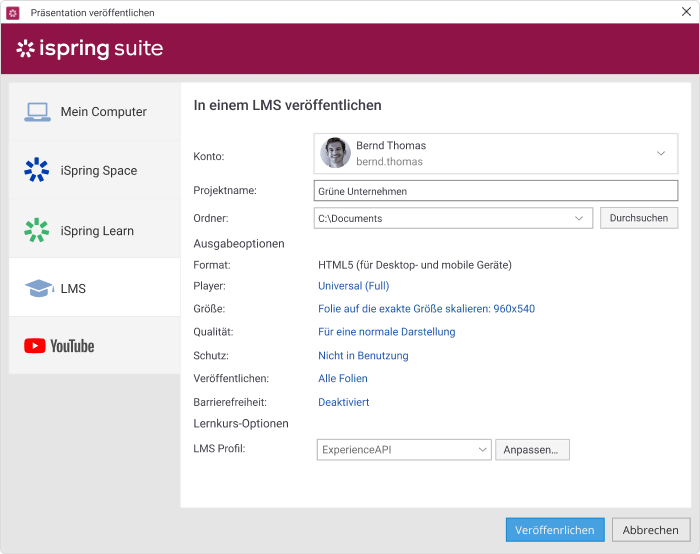The width and height of the screenshot is (700, 554).
Task: Open the Deaktiviert accessibility link
Action: pos(343,402)
